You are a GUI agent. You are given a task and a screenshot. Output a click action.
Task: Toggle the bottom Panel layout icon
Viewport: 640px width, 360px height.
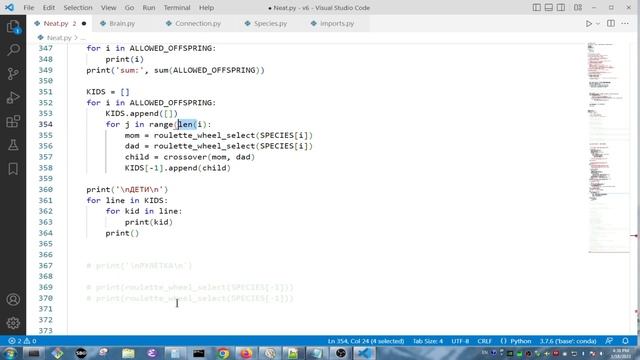[x=549, y=8]
